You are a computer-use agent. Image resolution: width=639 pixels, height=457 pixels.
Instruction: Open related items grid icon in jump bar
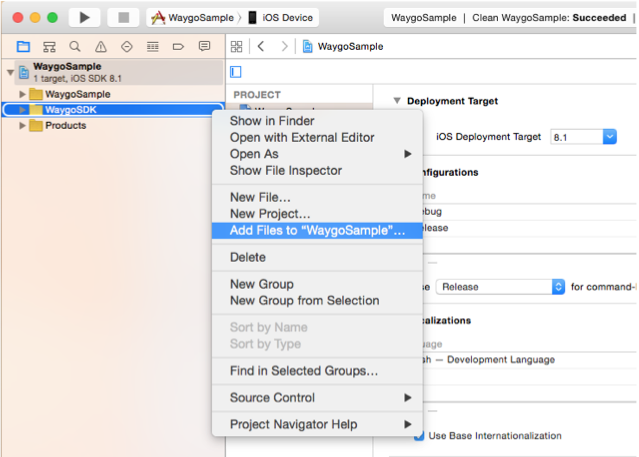(x=236, y=46)
